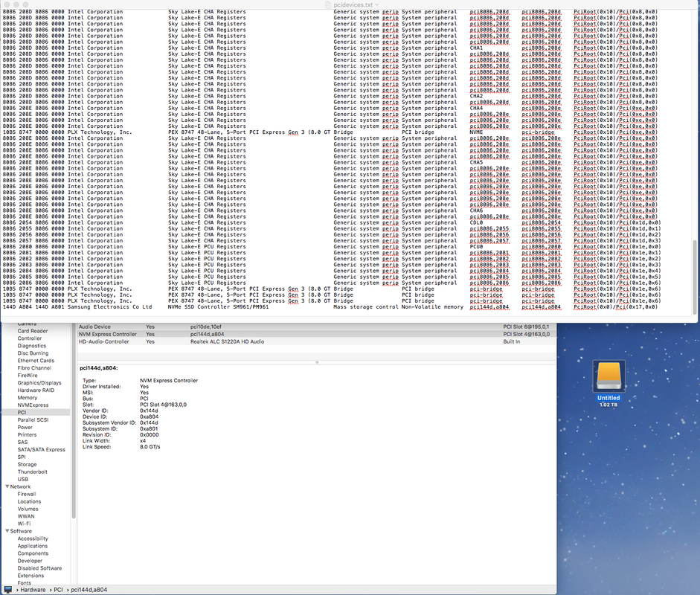Click pci144d,a804 in the bottom path bar
This screenshot has height=595, width=700.
pos(89,590)
